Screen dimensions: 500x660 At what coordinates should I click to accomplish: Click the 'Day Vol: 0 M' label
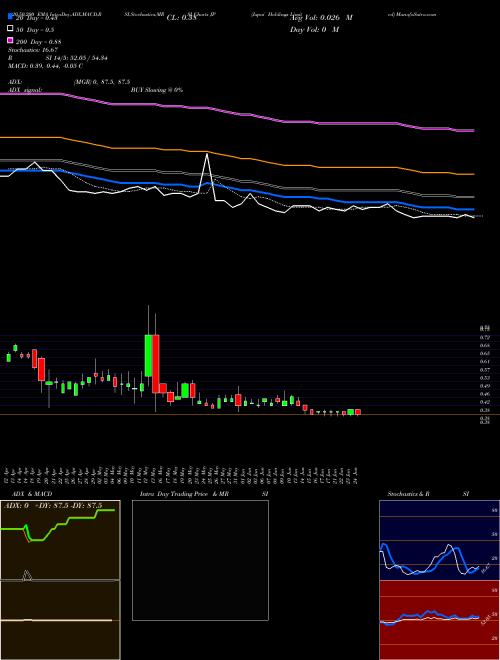coord(314,29)
